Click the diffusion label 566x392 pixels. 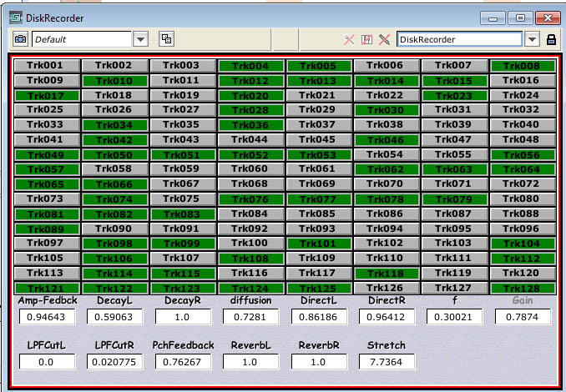coord(251,300)
